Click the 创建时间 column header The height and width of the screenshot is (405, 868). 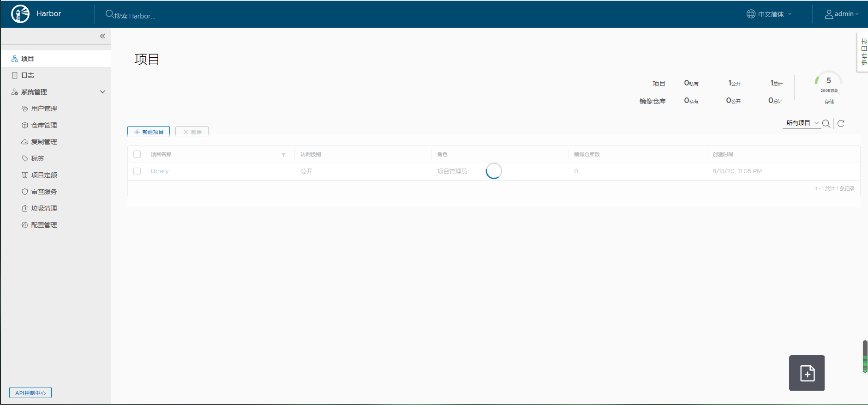[x=723, y=154]
